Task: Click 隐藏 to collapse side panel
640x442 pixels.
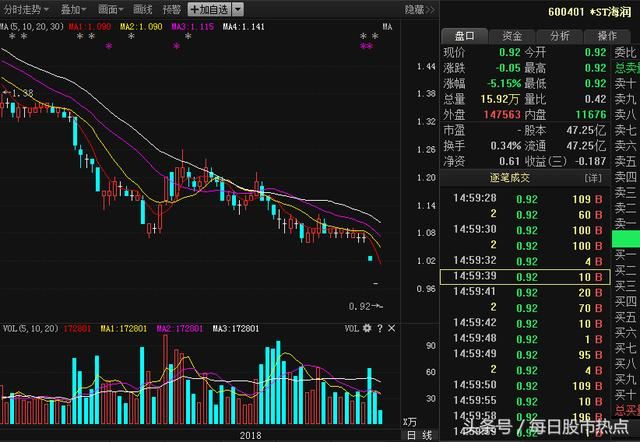Action: [419, 9]
